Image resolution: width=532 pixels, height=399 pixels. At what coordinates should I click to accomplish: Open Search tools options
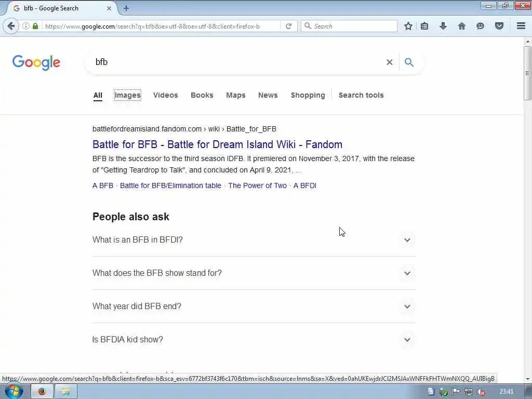(361, 96)
